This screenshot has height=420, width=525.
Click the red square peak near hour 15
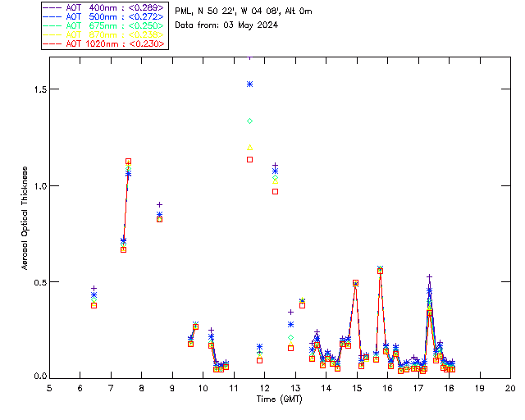coord(355,283)
